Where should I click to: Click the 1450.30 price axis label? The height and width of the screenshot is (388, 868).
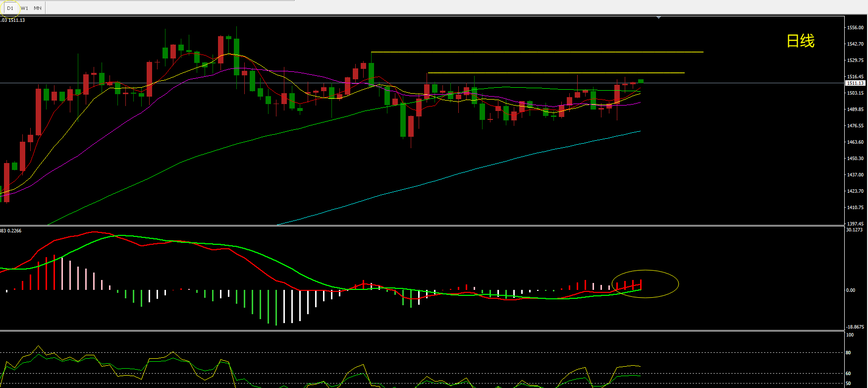(855, 159)
